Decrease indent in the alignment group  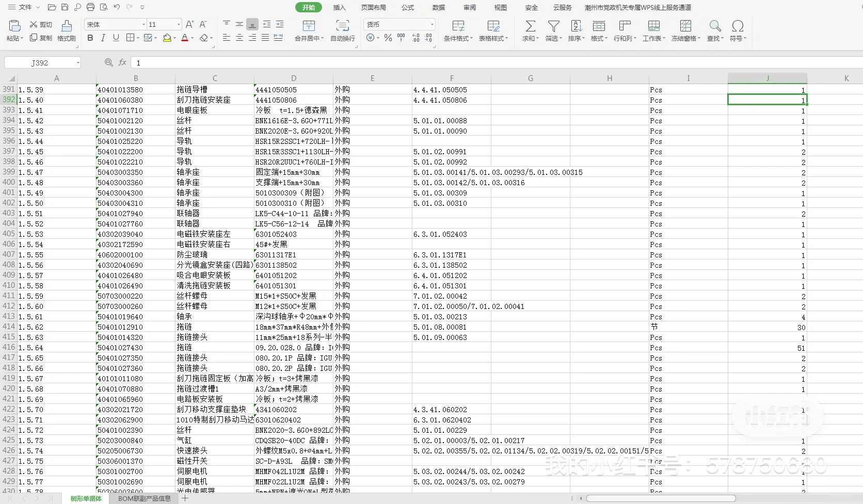point(266,24)
